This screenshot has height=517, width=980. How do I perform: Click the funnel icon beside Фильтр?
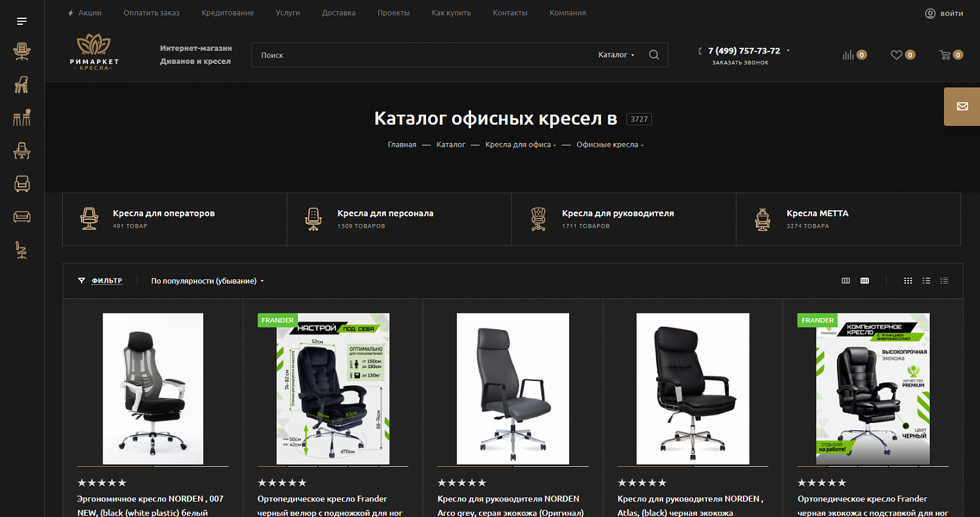[x=82, y=281]
